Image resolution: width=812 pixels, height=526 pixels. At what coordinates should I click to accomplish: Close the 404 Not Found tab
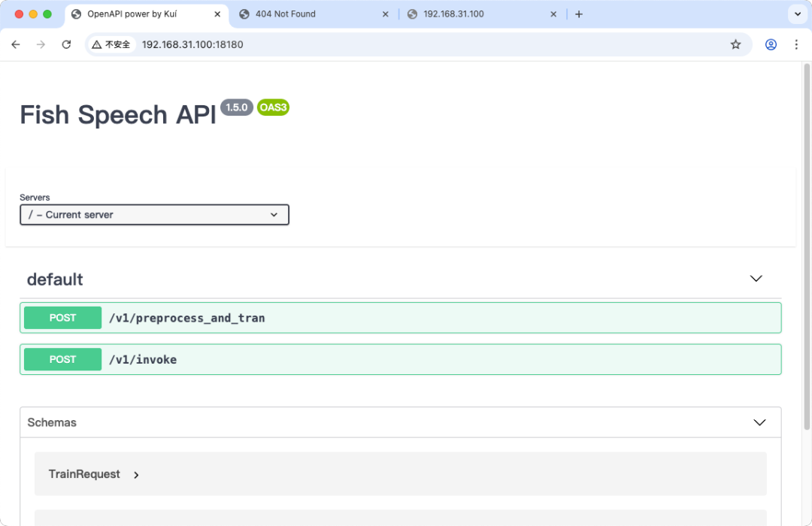[x=386, y=14]
